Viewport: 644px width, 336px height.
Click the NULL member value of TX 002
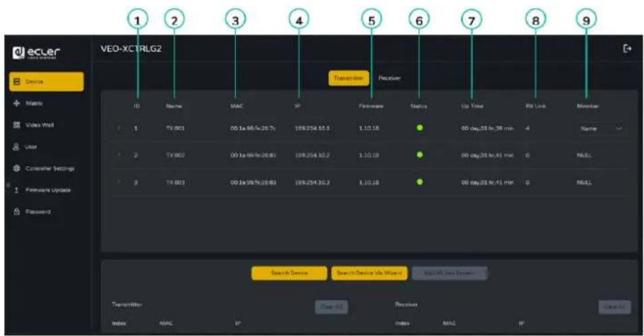584,155
